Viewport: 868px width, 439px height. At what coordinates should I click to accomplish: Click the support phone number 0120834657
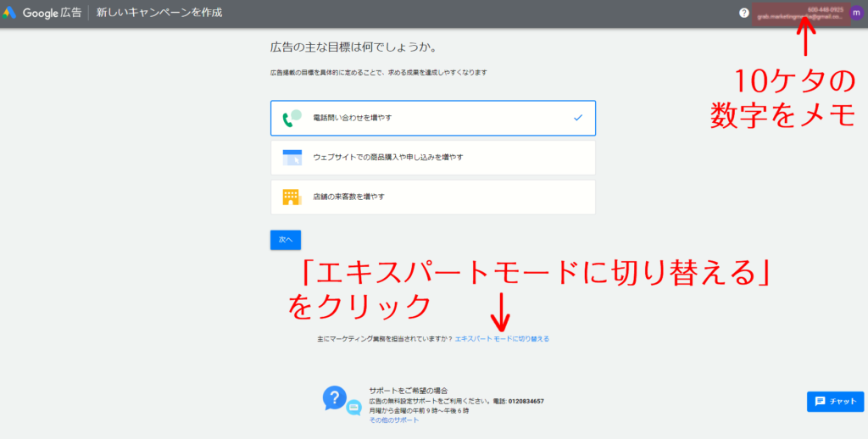click(526, 402)
